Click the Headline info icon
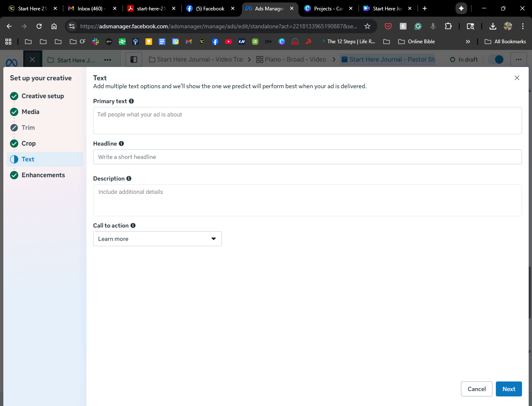Screen dimensions: 532x406 coord(121,144)
